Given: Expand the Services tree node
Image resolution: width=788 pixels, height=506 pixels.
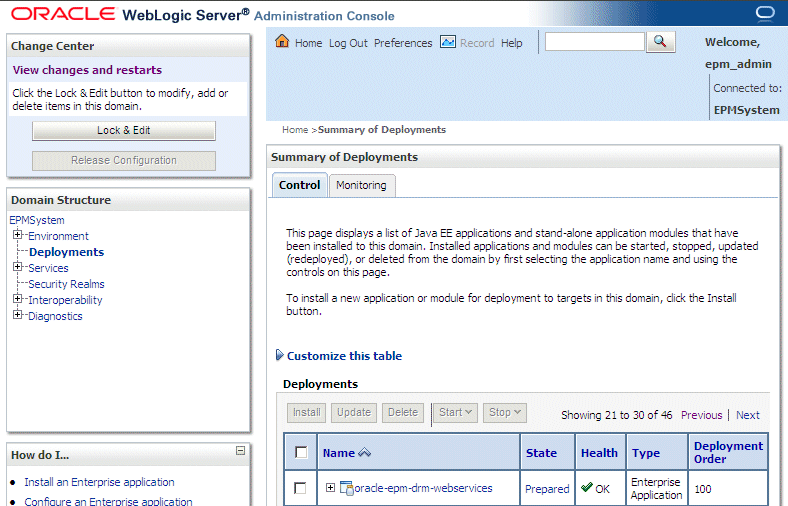Looking at the screenshot, I should pyautogui.click(x=18, y=267).
